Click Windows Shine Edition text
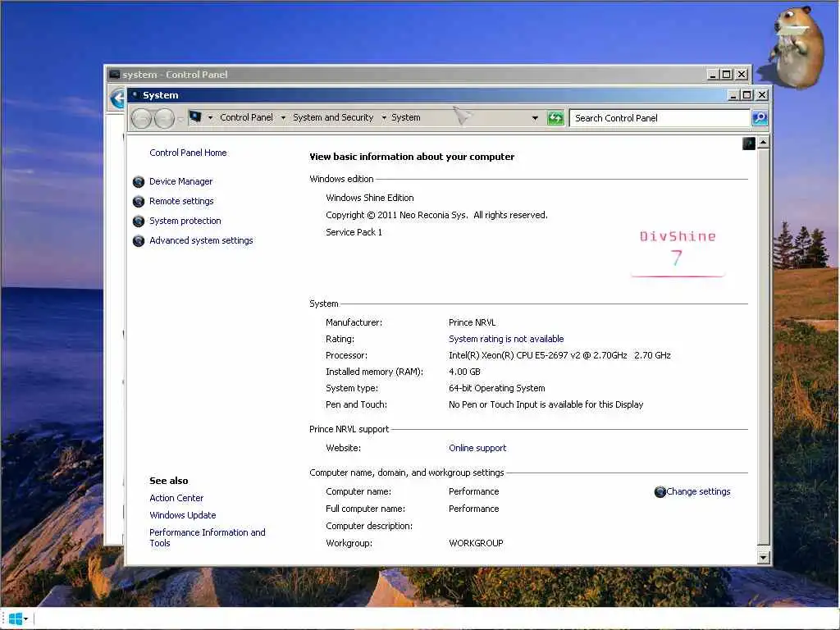 (x=370, y=199)
